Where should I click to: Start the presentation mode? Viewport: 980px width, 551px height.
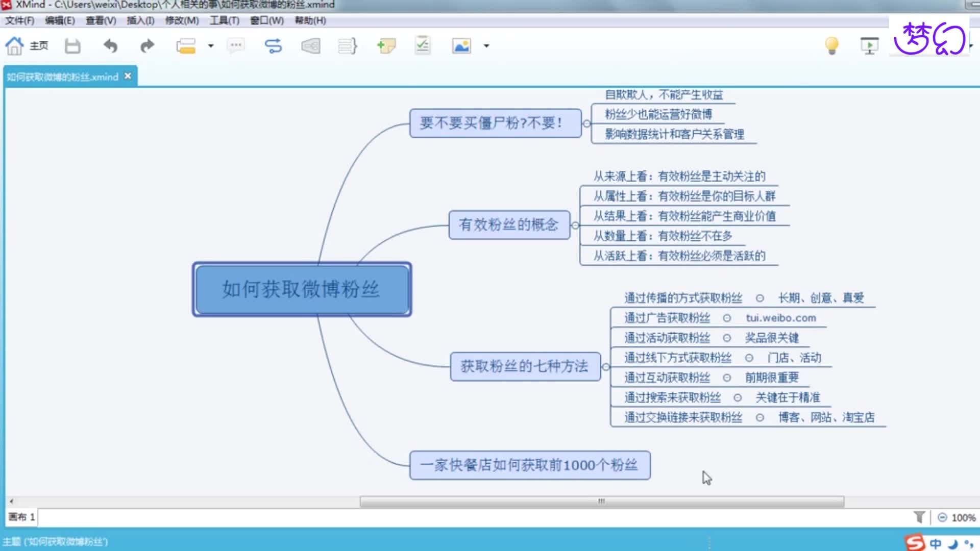[x=870, y=46]
